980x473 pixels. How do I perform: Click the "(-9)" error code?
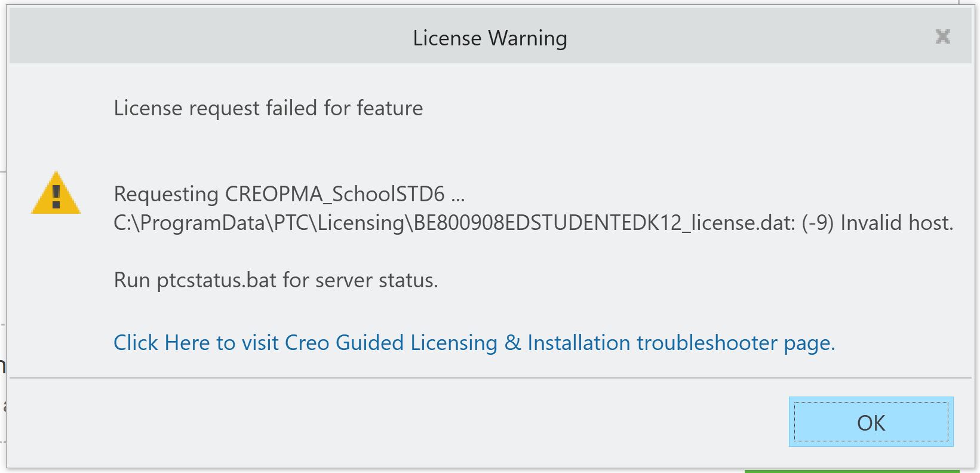click(818, 223)
